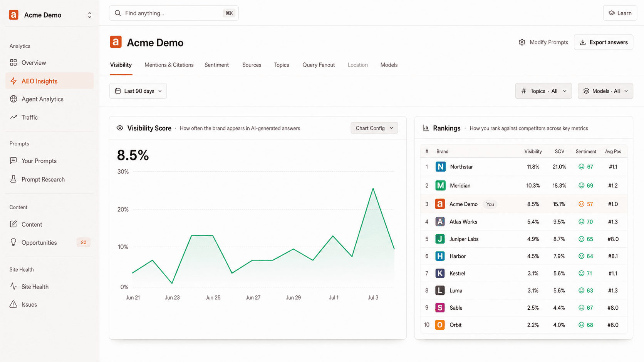Open Agent Analytics in sidebar
This screenshot has width=644, height=362.
(x=50, y=99)
